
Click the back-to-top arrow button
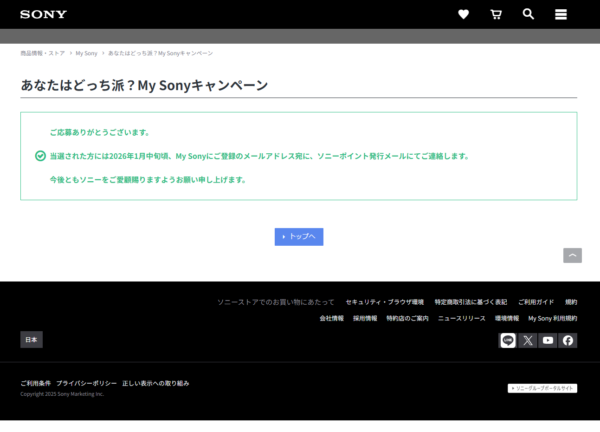click(x=572, y=255)
